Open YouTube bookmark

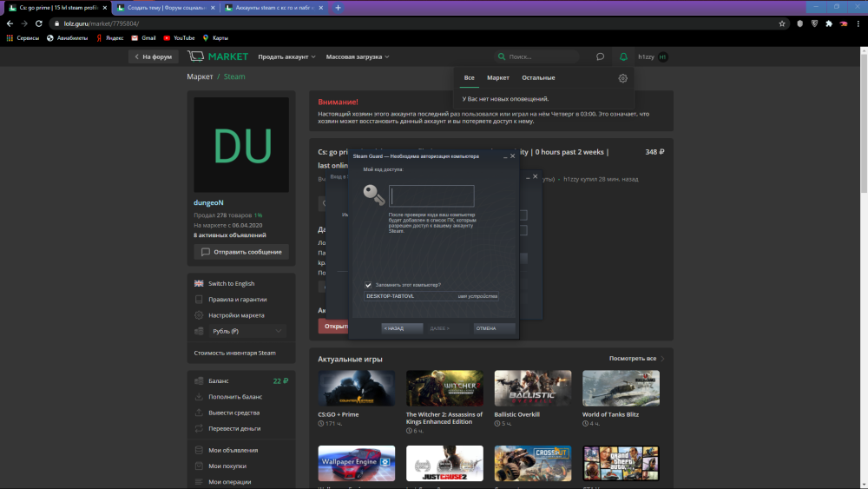(x=179, y=37)
